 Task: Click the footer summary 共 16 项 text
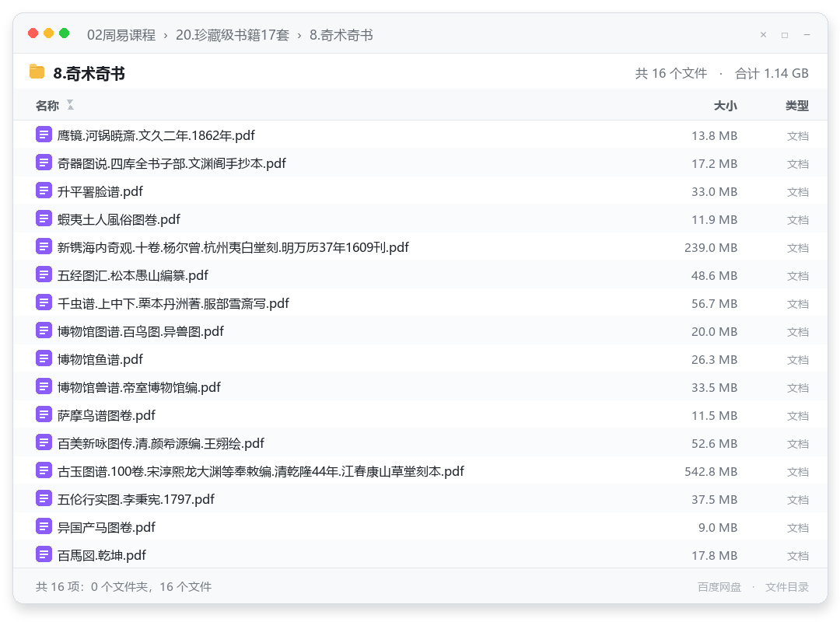[124, 587]
